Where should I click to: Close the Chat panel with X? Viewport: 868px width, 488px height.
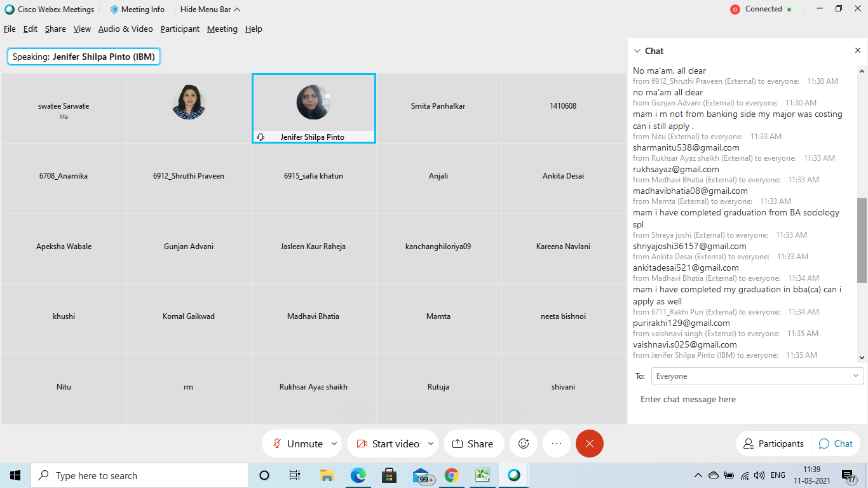[x=857, y=51]
